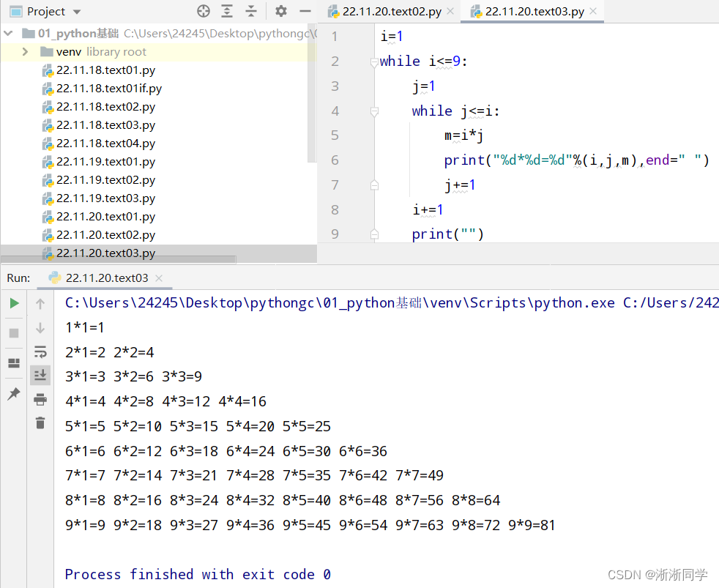The width and height of the screenshot is (719, 588).
Task: Click Project tree horizontal scrollbar
Action: [x=119, y=260]
